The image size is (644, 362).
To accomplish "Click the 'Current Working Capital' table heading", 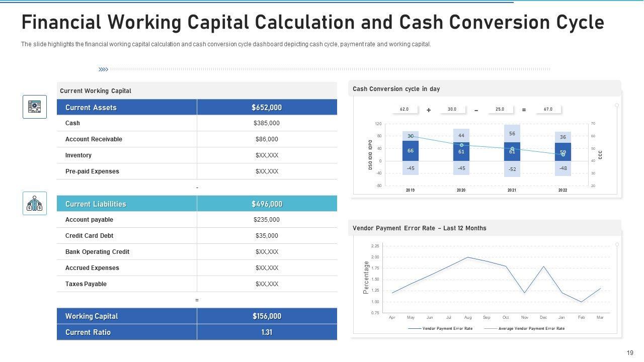I will tap(96, 91).
